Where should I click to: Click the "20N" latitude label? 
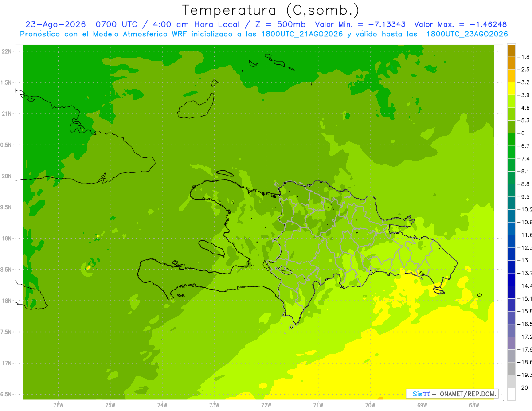click(7, 176)
